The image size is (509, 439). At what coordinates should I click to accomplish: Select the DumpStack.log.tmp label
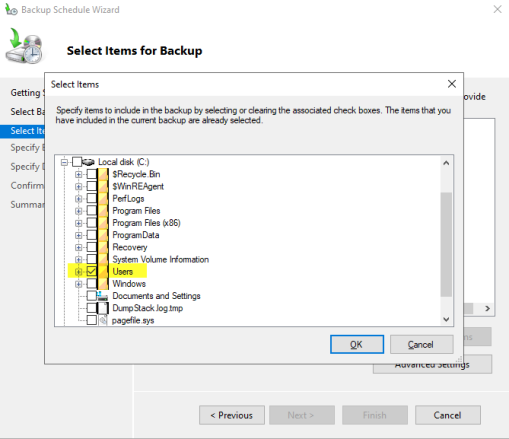tap(148, 308)
